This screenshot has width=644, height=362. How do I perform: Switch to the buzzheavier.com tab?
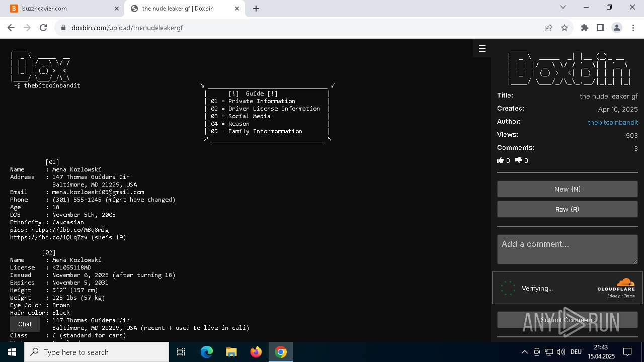(x=64, y=9)
